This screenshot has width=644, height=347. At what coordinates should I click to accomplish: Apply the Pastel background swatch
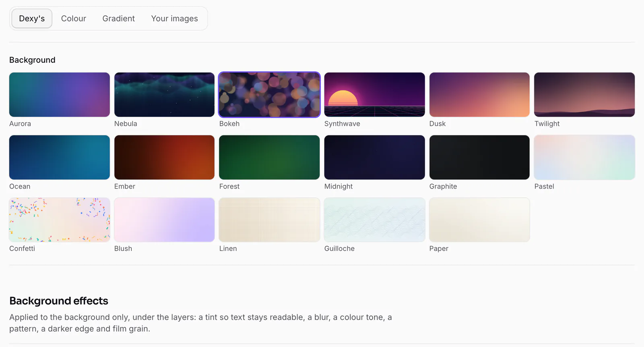click(x=584, y=157)
